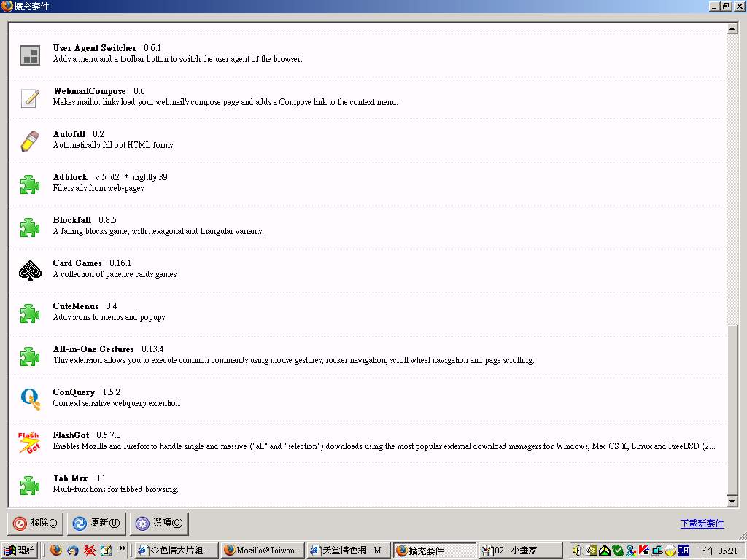747x560 pixels.
Task: Open the notepad quick launch icon
Action: point(106,550)
